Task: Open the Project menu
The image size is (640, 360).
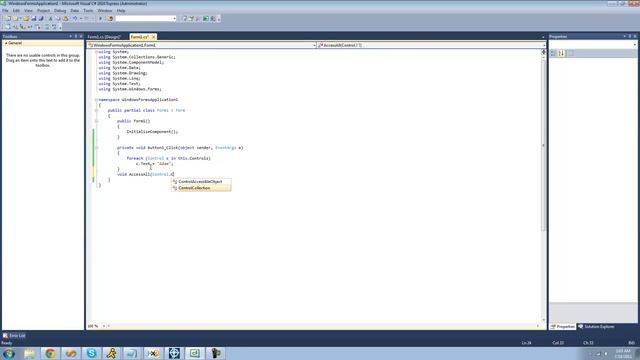Action: point(43,11)
